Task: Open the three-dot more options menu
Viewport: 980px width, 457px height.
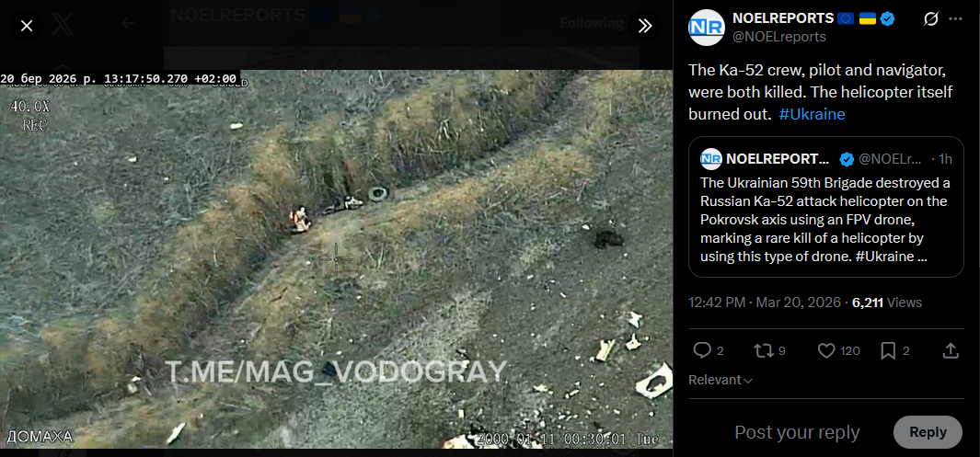Action: click(x=955, y=19)
